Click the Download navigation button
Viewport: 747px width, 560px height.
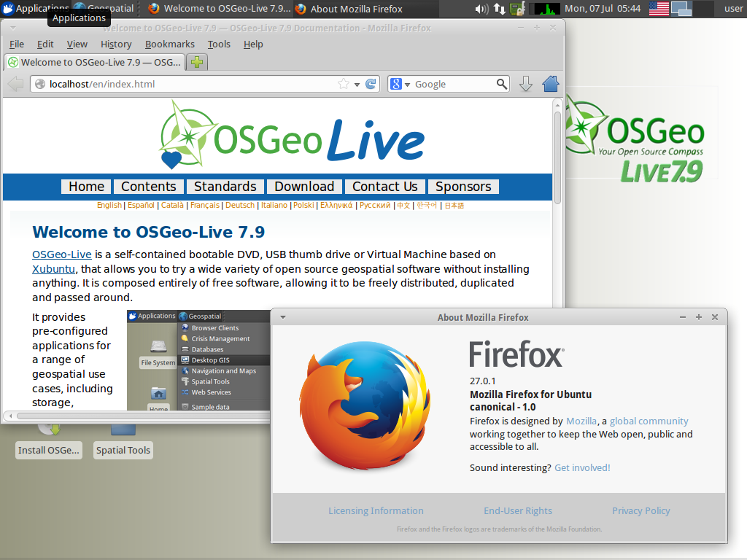304,187
